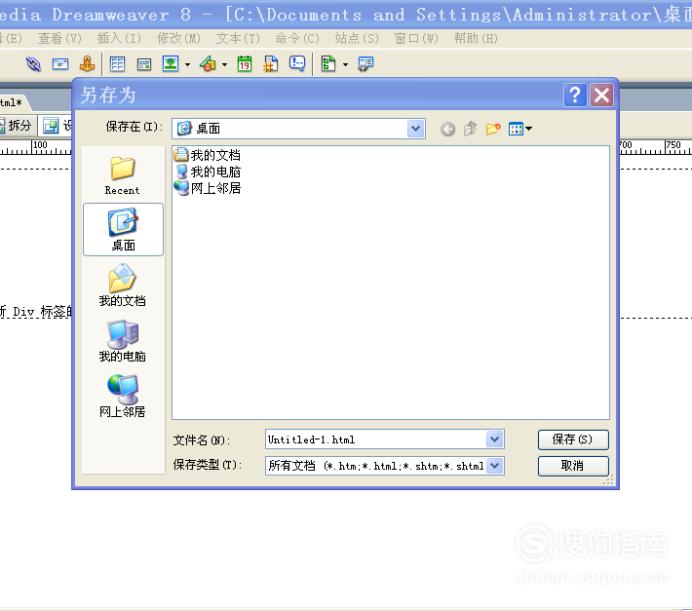Click the Tag Chooser icon
This screenshot has height=611, width=692.
365,64
